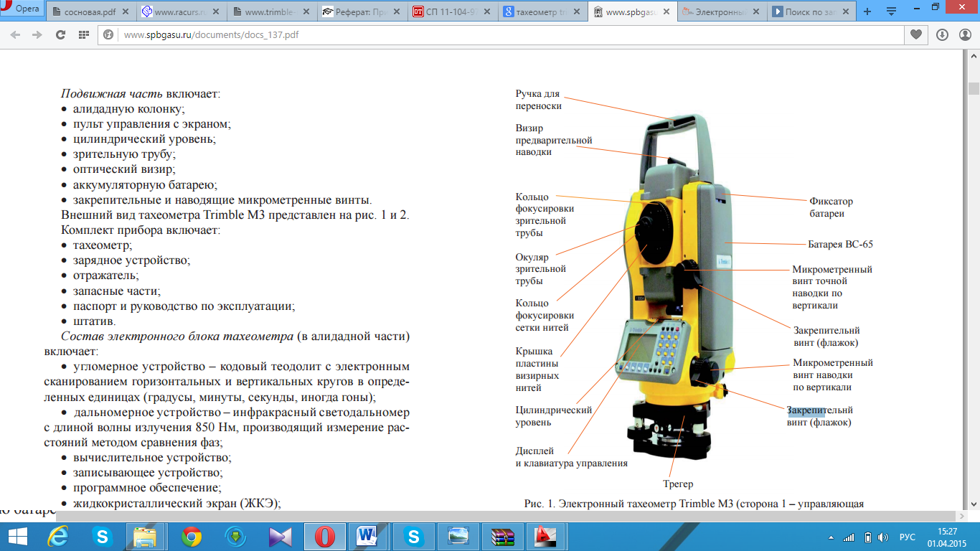
Task: Reload the current page
Action: tap(60, 34)
